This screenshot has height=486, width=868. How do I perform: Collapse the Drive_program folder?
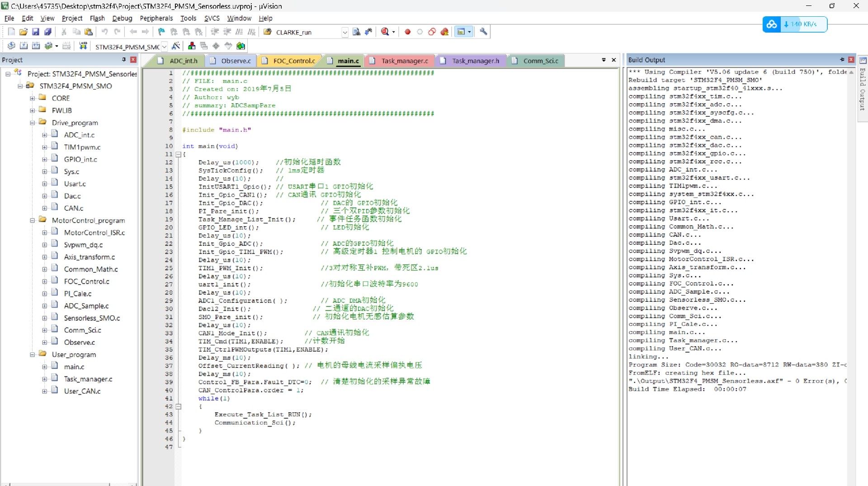tap(33, 123)
